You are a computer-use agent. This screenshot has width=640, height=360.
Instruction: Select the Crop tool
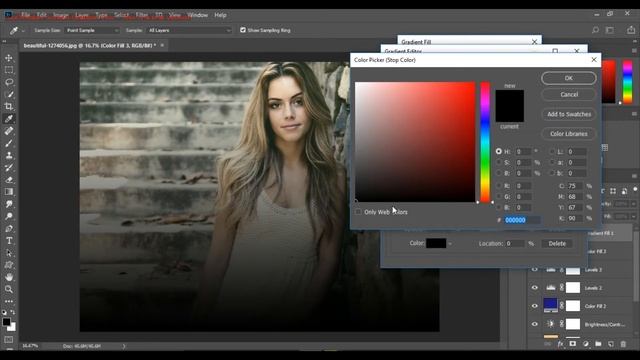pos(9,107)
